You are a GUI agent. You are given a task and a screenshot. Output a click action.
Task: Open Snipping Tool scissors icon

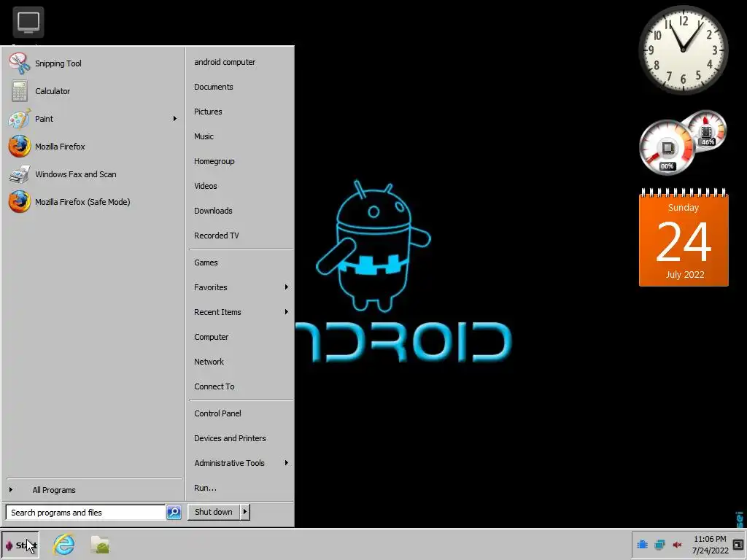tap(20, 63)
